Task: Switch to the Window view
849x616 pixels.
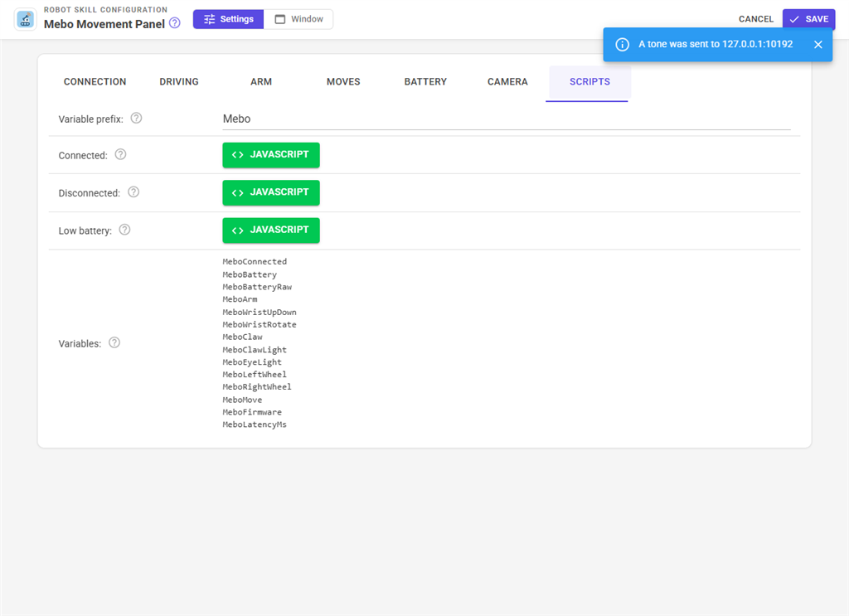Action: coord(298,19)
